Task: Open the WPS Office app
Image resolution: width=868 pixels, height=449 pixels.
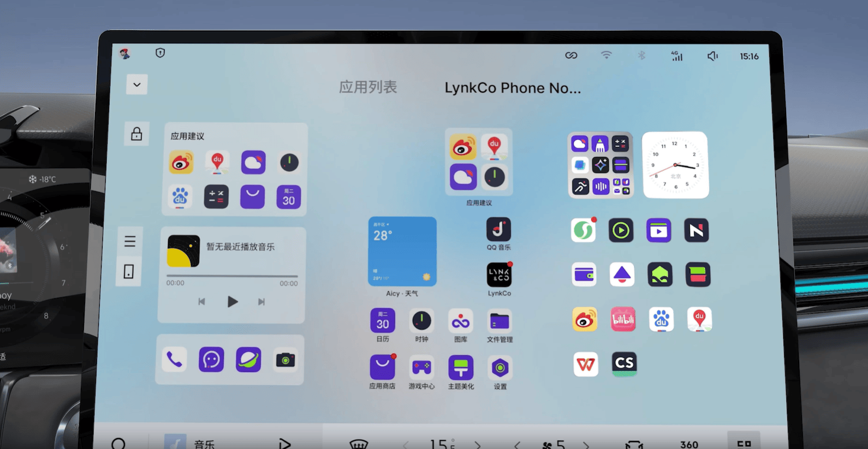Action: click(585, 364)
